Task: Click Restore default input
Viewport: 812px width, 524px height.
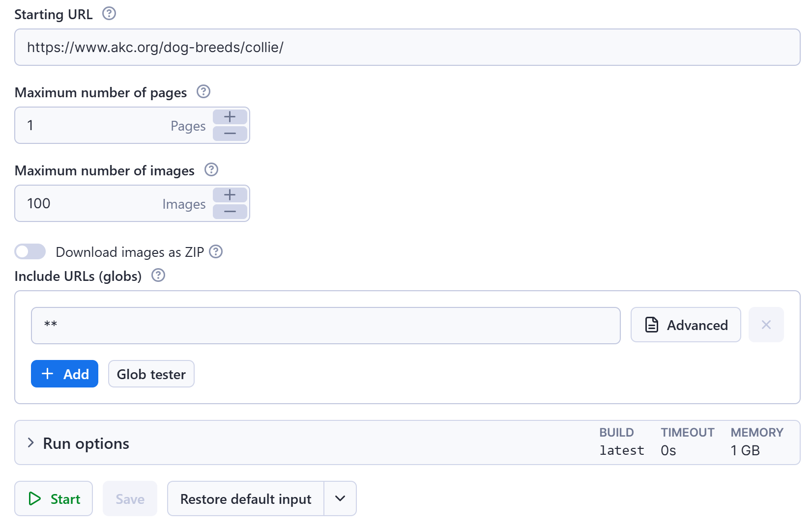Action: (245, 498)
